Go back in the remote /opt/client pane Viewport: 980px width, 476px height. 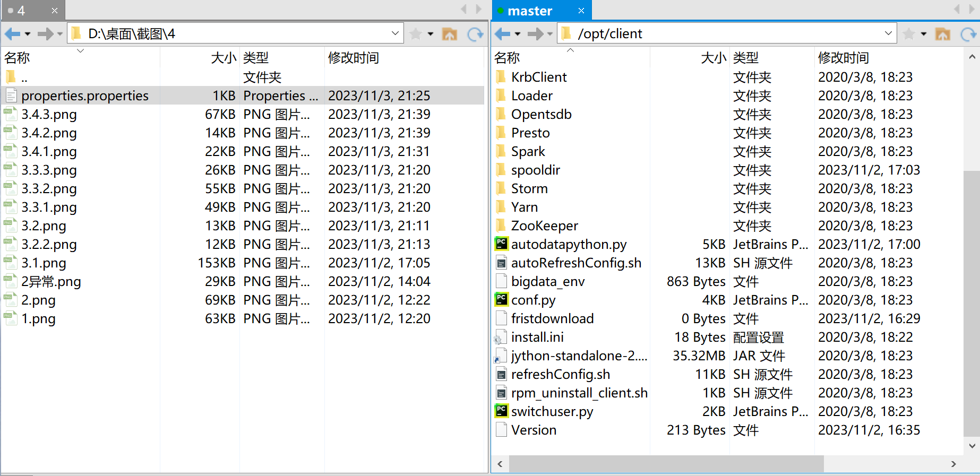502,34
